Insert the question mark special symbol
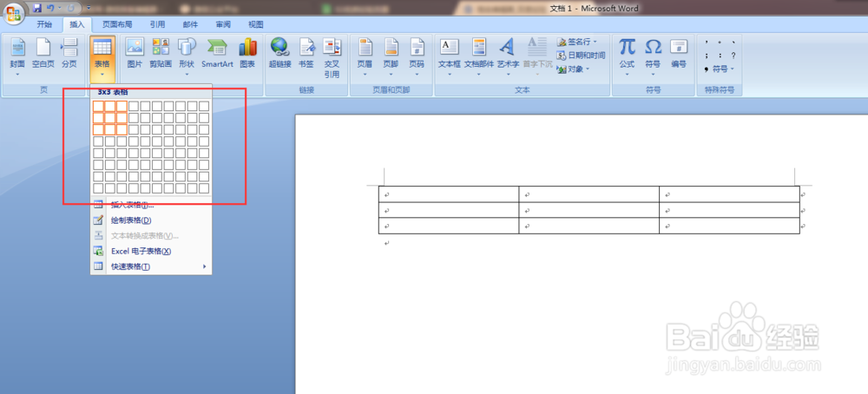Screen dimensions: 868x394 pyautogui.click(x=733, y=56)
